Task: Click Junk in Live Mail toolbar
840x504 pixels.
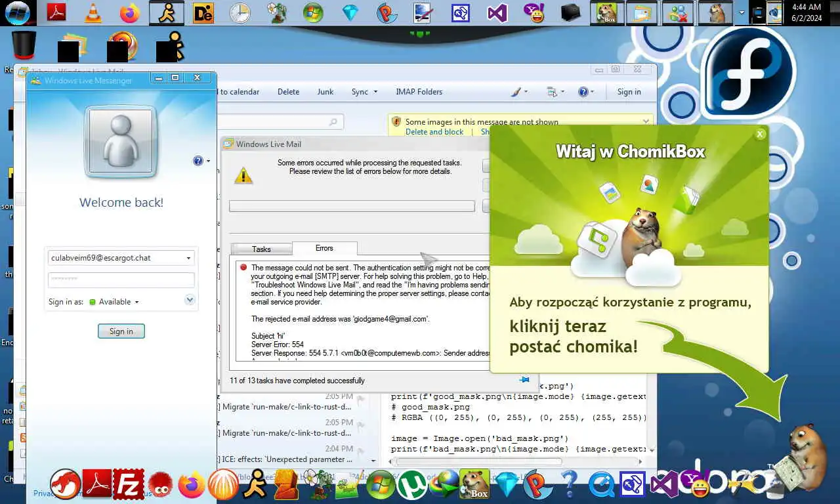Action: pyautogui.click(x=325, y=92)
